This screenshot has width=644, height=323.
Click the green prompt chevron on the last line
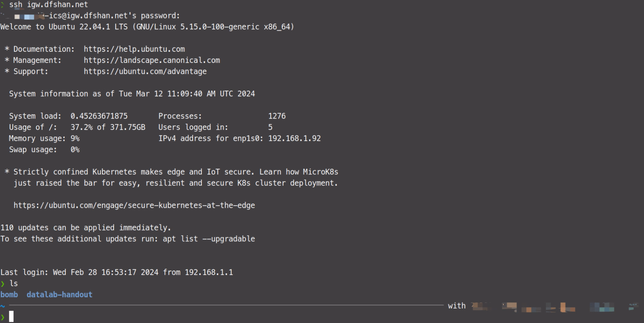click(x=3, y=317)
